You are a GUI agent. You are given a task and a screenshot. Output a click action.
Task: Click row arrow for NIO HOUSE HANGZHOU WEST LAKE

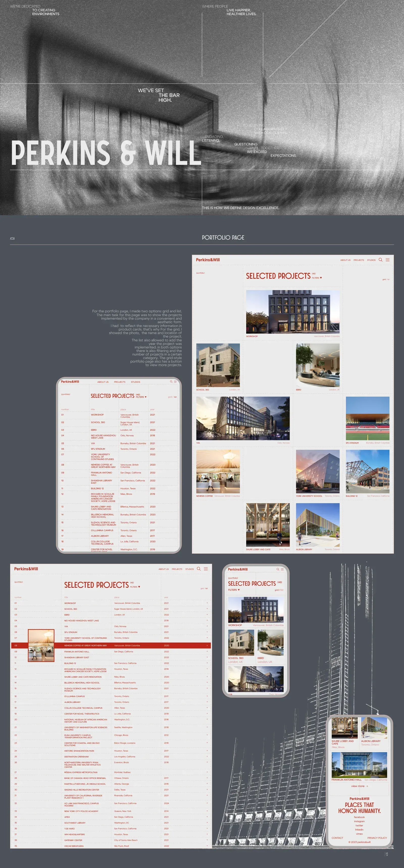(x=207, y=620)
